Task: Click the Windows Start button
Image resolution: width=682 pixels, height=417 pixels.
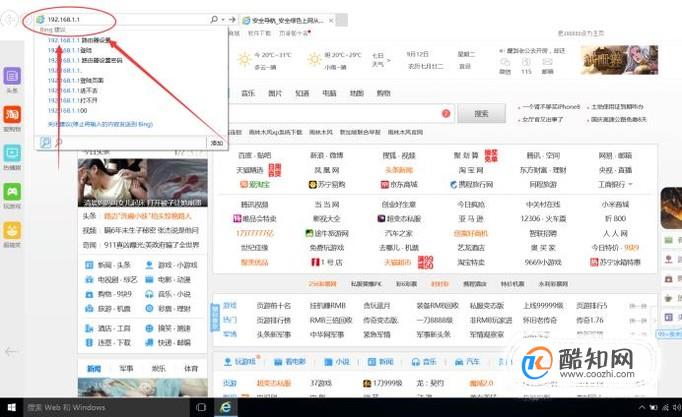Action: [x=12, y=407]
